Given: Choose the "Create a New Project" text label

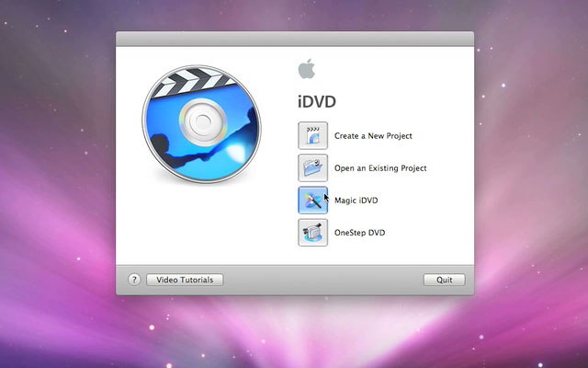Looking at the screenshot, I should (373, 136).
